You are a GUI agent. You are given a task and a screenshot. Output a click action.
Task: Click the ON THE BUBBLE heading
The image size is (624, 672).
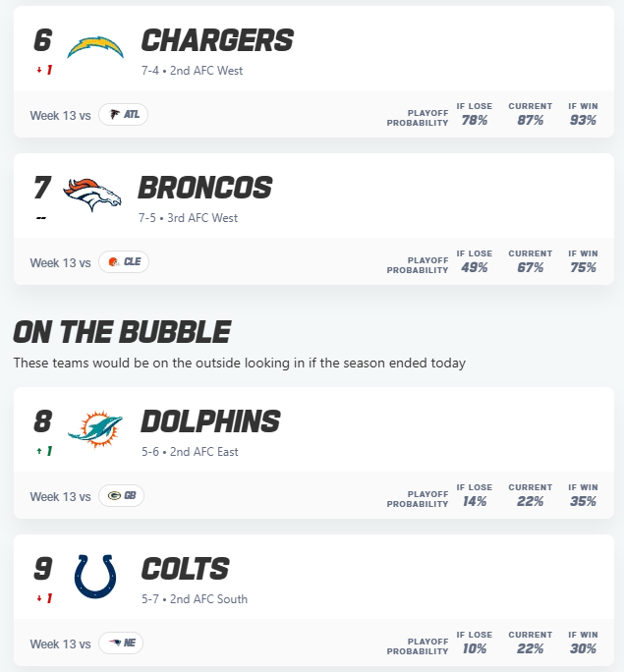[122, 332]
